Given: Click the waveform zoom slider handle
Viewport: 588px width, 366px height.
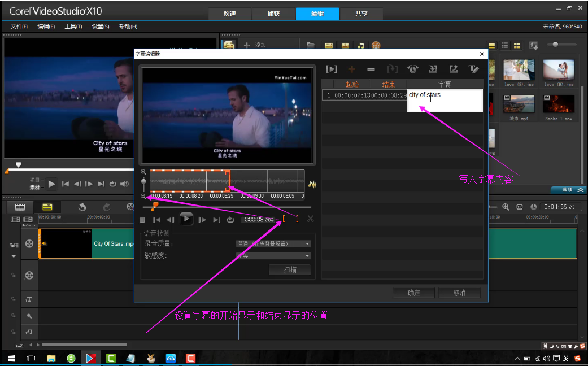Looking at the screenshot, I should 143,182.
